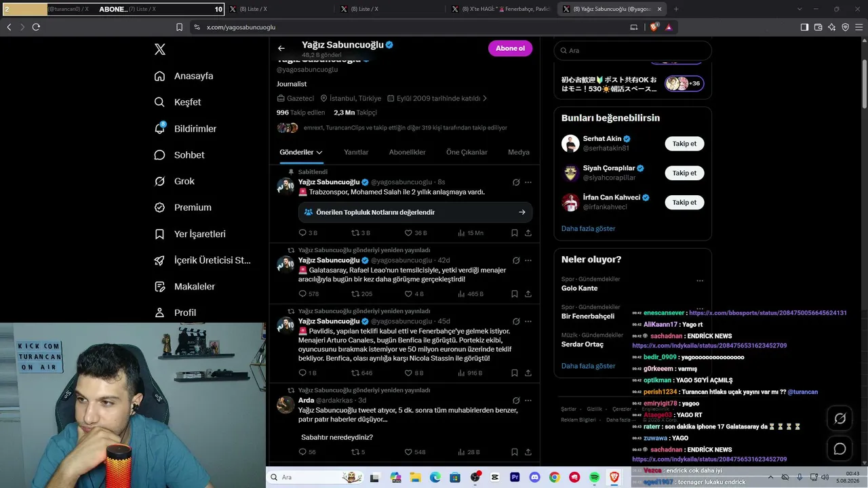Bookmark the Mohamed Salah tweet
Image resolution: width=868 pixels, height=488 pixels.
tap(515, 232)
